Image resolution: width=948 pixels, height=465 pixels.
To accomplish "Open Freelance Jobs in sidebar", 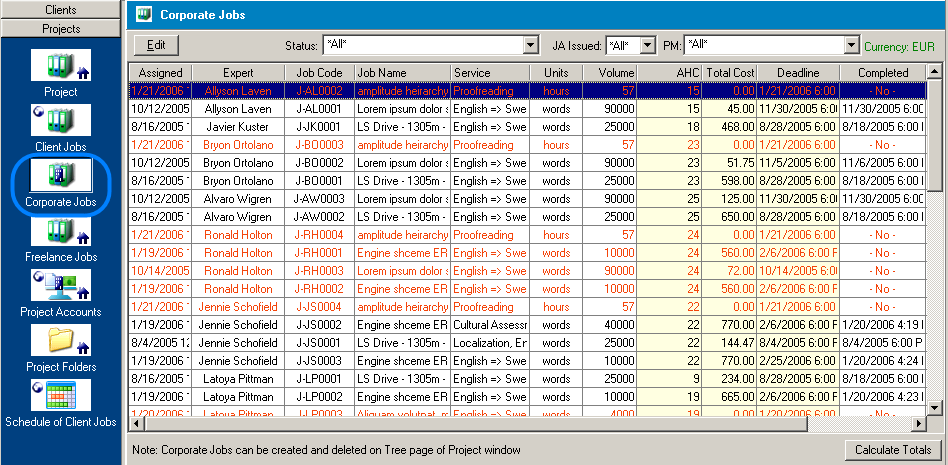I will [x=61, y=231].
